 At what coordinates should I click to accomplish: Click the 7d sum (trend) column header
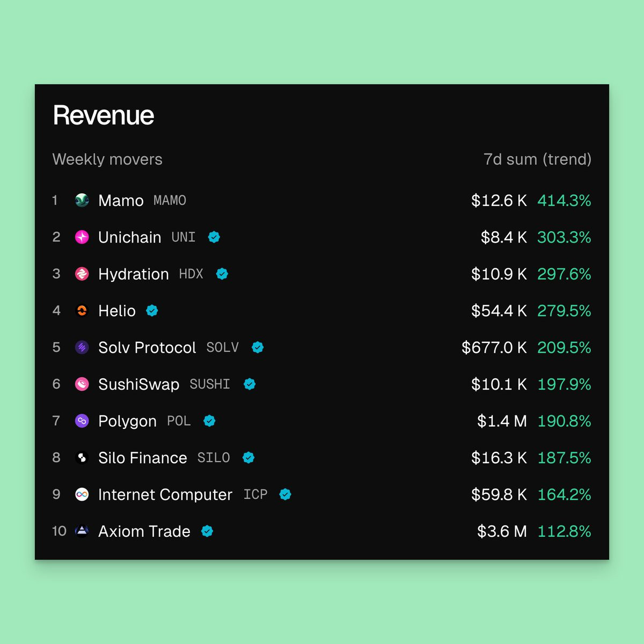538,159
